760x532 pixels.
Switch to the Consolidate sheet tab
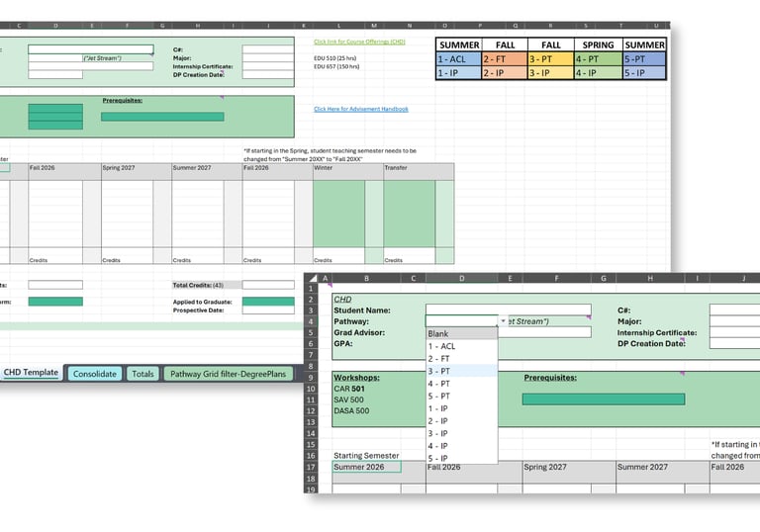tap(95, 374)
